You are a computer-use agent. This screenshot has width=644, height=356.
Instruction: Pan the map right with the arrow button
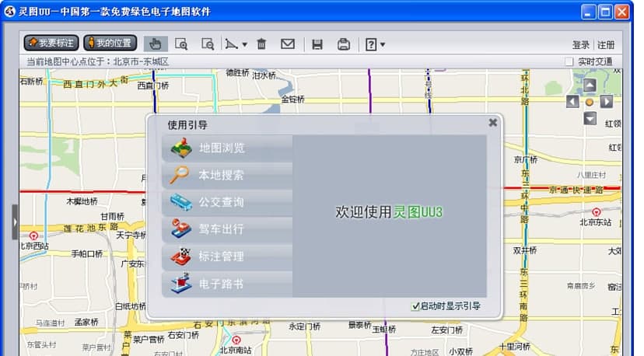(x=607, y=102)
